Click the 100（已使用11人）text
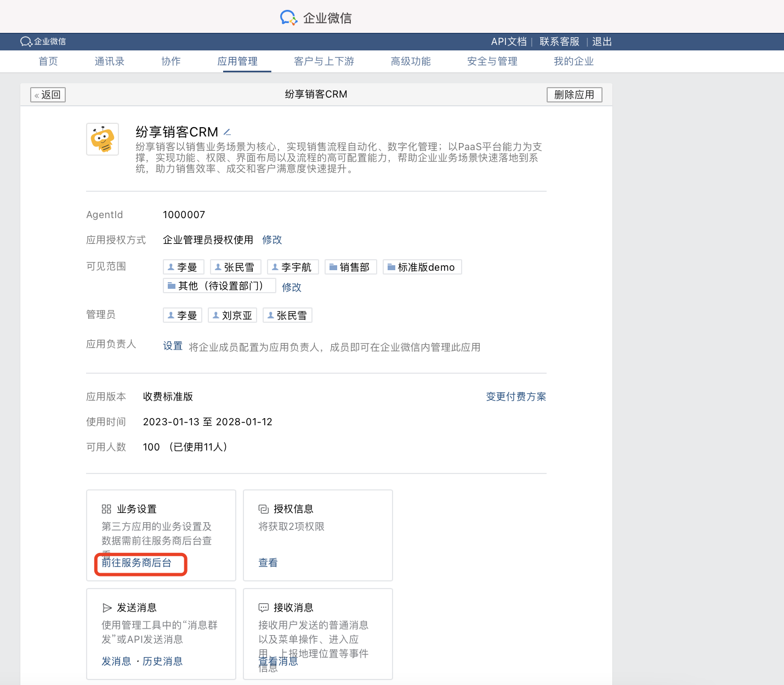This screenshot has height=685, width=784. point(185,447)
